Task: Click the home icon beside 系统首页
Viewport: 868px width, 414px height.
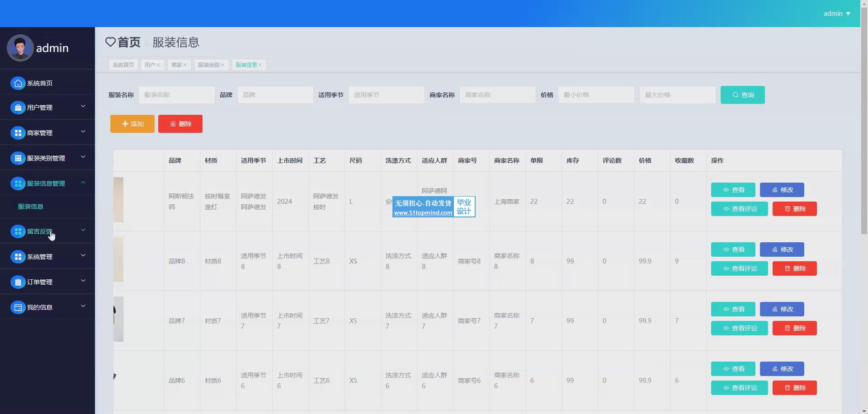Action: point(18,83)
